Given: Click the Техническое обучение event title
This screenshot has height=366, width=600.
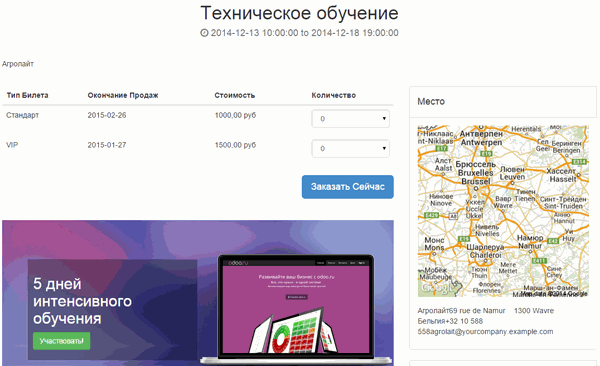Looking at the screenshot, I should tap(299, 13).
